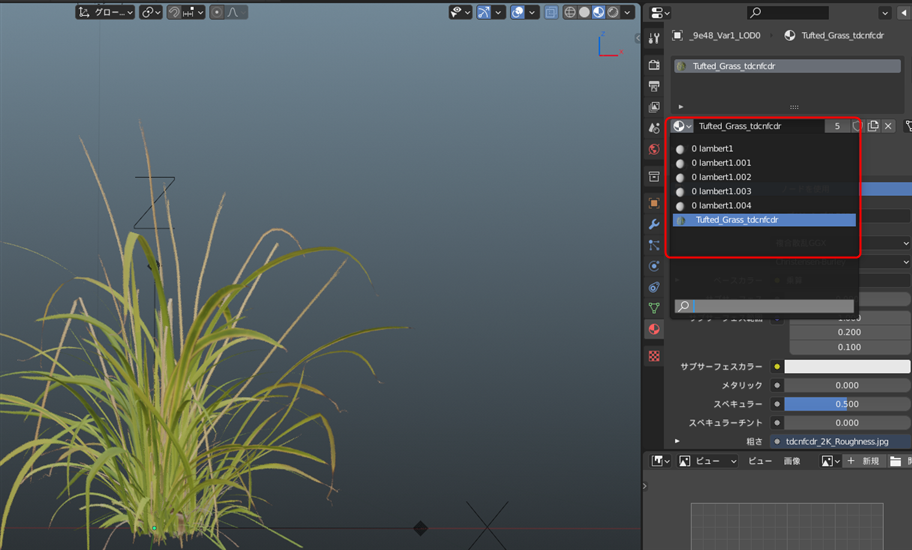Open image editor ビュー mode dropdown
The image size is (912, 550).
click(x=707, y=461)
